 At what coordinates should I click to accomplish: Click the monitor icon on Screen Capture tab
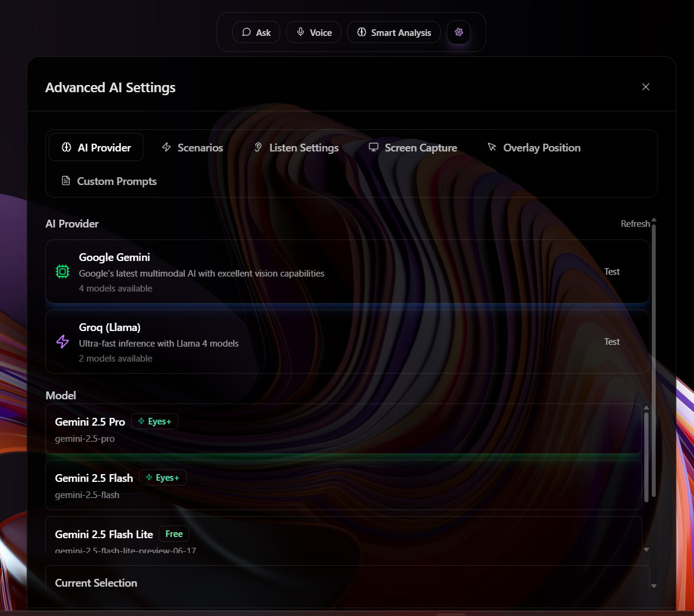pyautogui.click(x=374, y=147)
